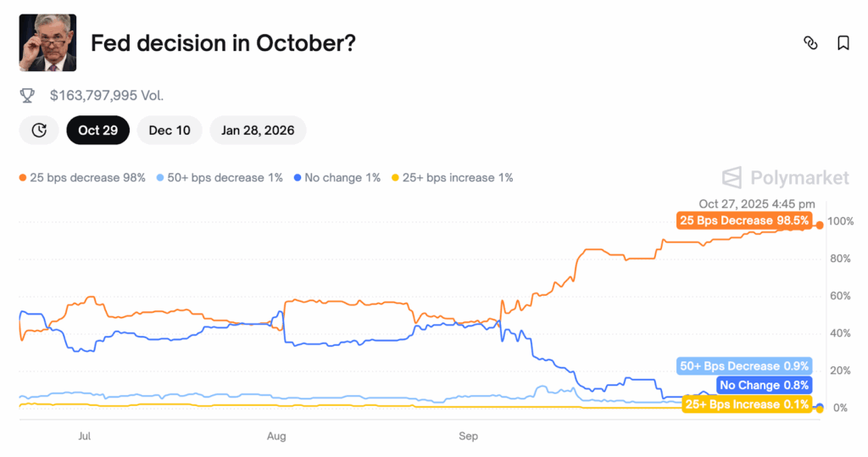868x457 pixels.
Task: Toggle the No change legend series
Action: click(x=337, y=178)
